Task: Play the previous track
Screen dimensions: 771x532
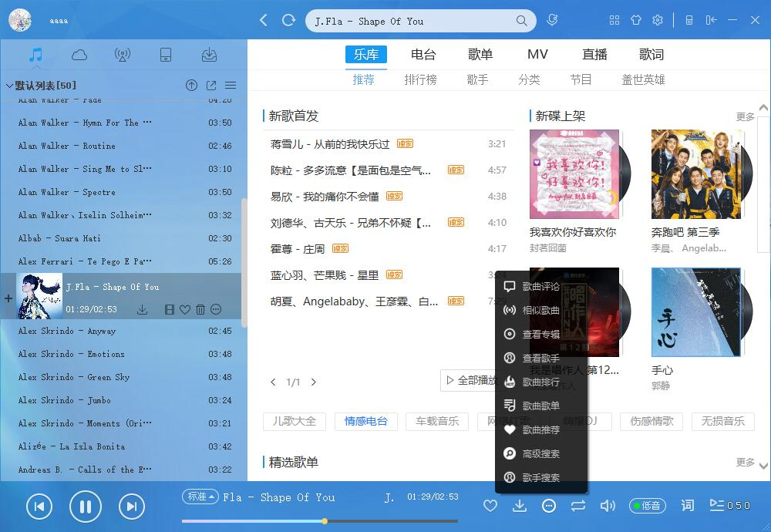Action: (x=39, y=507)
